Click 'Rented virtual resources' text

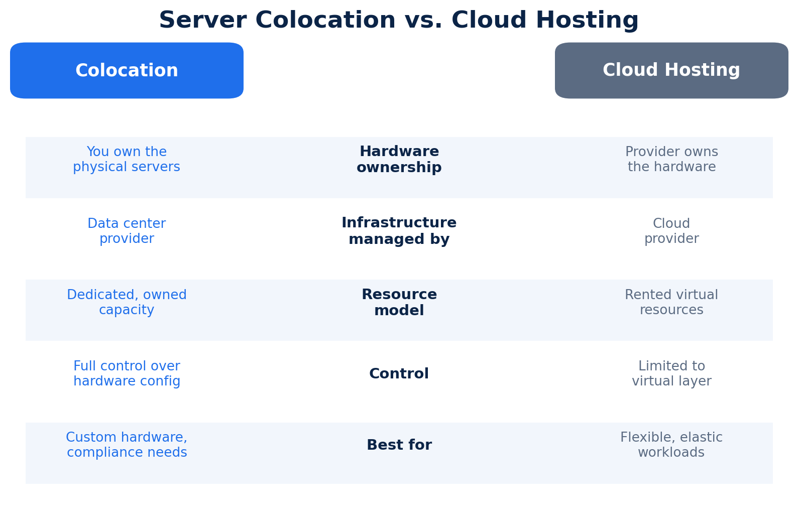coord(671,303)
